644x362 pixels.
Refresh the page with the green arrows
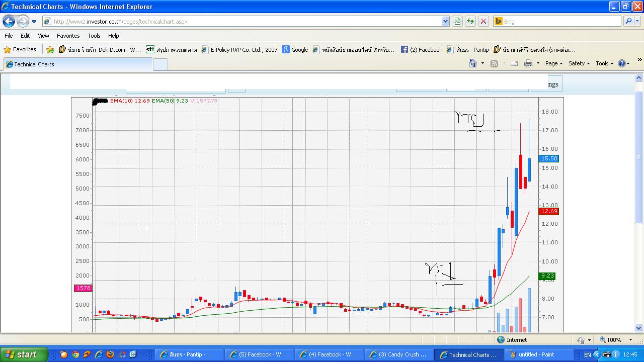coord(470,22)
